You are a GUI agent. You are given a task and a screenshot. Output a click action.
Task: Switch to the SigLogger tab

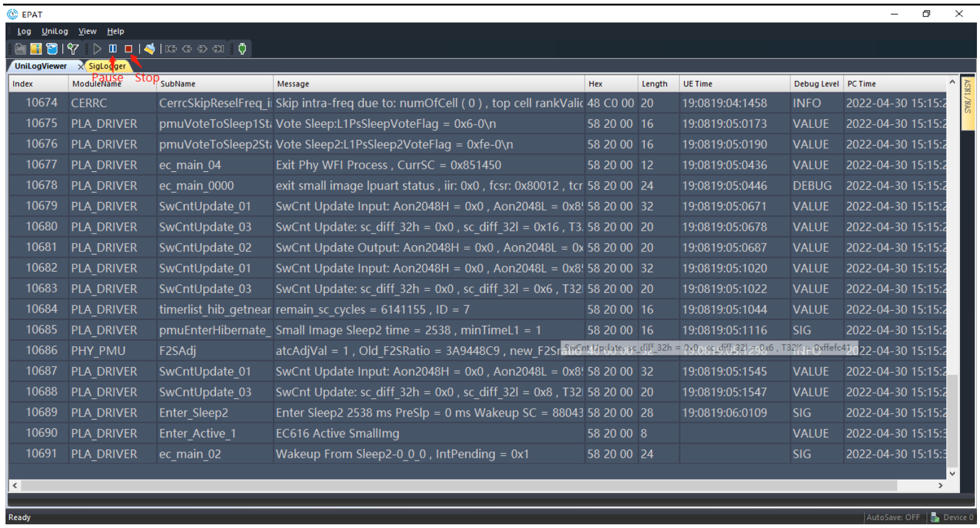107,66
